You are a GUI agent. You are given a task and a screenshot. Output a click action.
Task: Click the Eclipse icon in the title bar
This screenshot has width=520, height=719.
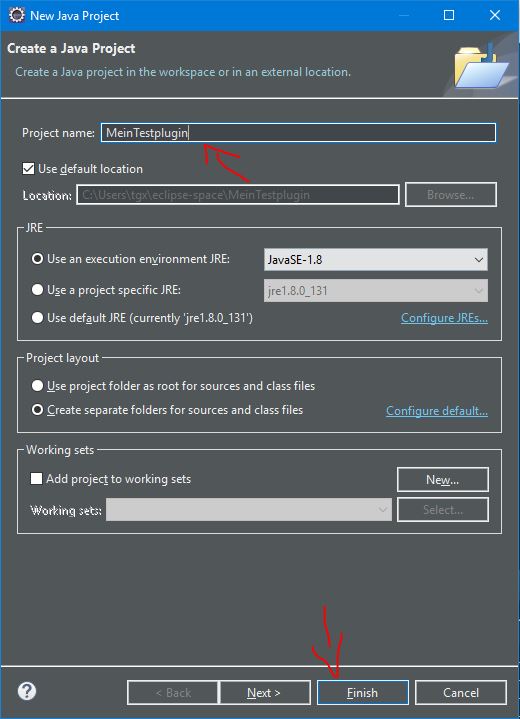(x=17, y=15)
